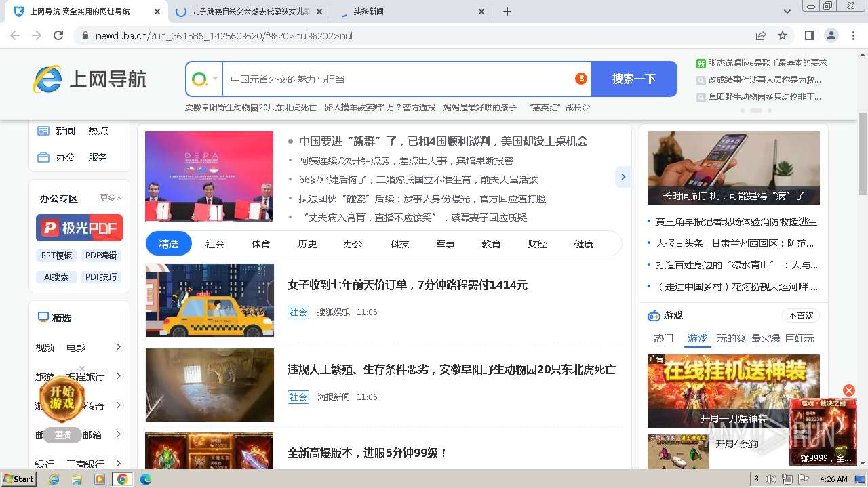Expand the 旅游 携程旅行 row arrow
This screenshot has height=488, width=868.
119,376
